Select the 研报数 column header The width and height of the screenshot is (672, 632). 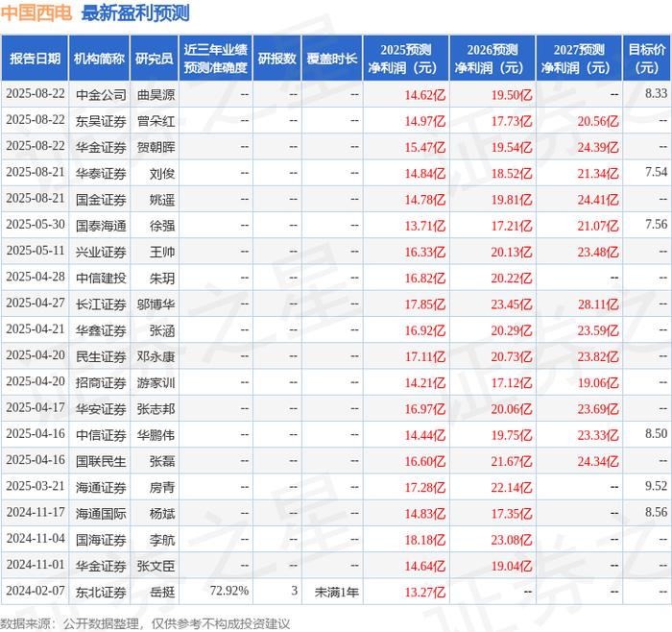click(276, 59)
